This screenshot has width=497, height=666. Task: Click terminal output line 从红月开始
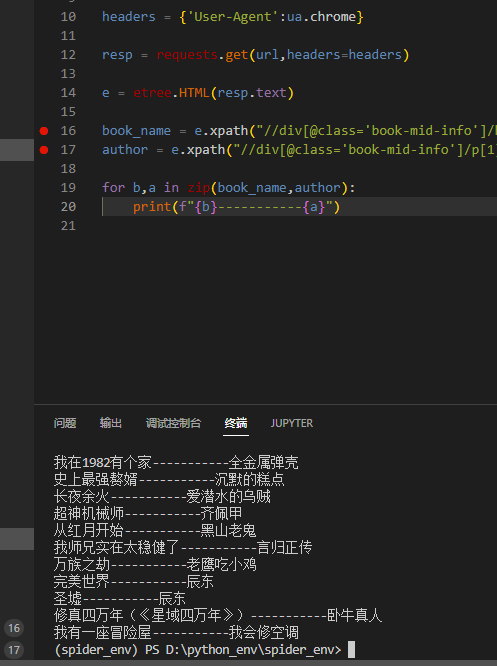point(155,531)
